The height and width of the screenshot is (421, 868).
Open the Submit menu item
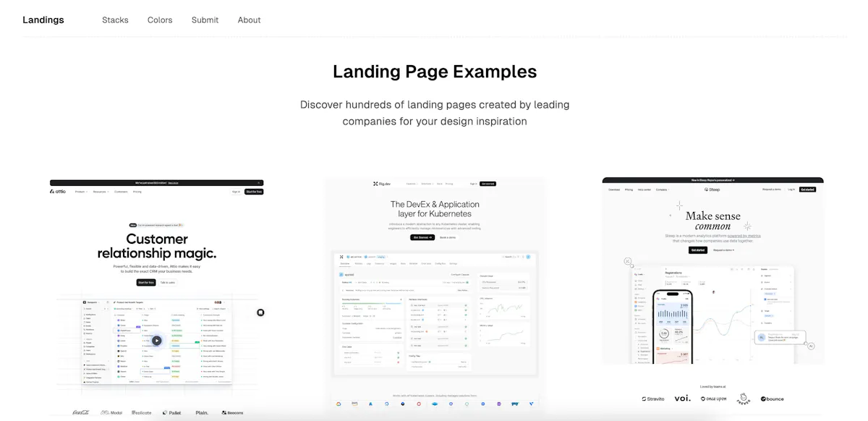(205, 20)
